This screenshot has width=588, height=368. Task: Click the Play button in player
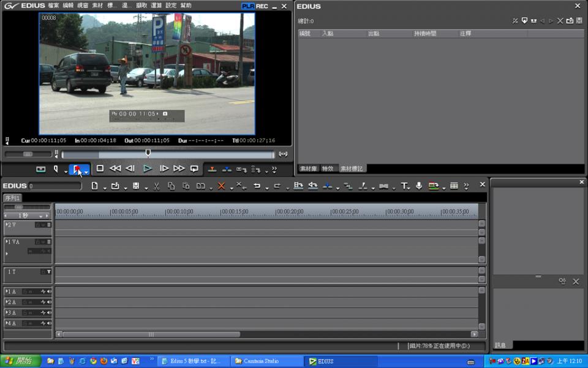[x=147, y=169]
